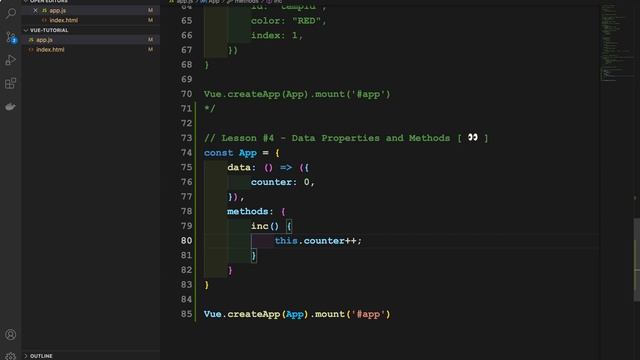This screenshot has height=360, width=640.
Task: Click 'this.counter++;' on line 80
Action: [318, 241]
